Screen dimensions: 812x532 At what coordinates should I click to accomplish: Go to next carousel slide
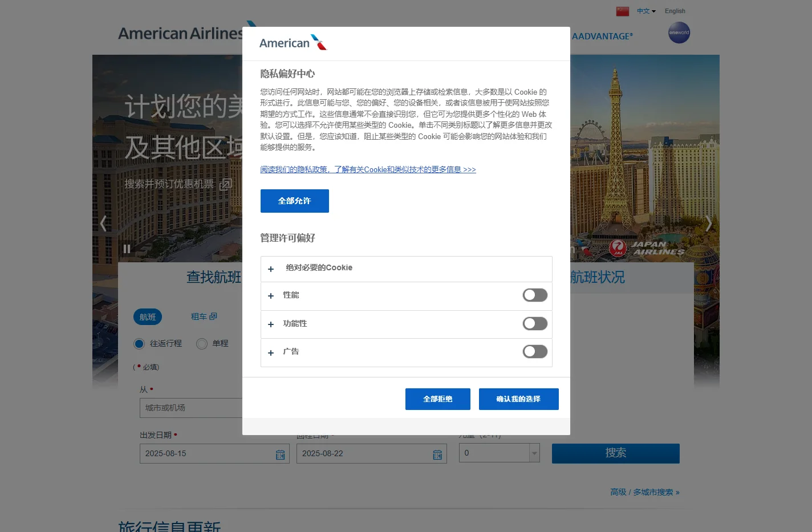click(708, 224)
